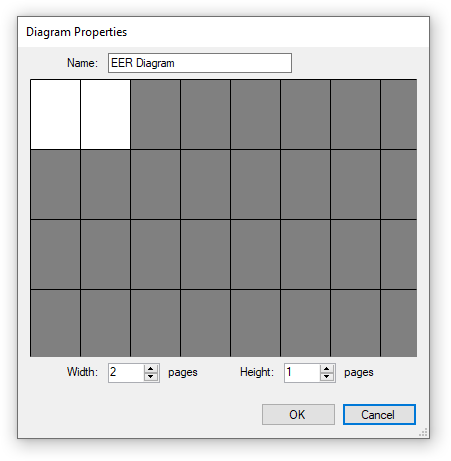This screenshot has width=451, height=461.
Task: Click inside the Width pages number field
Action: pyautogui.click(x=126, y=373)
